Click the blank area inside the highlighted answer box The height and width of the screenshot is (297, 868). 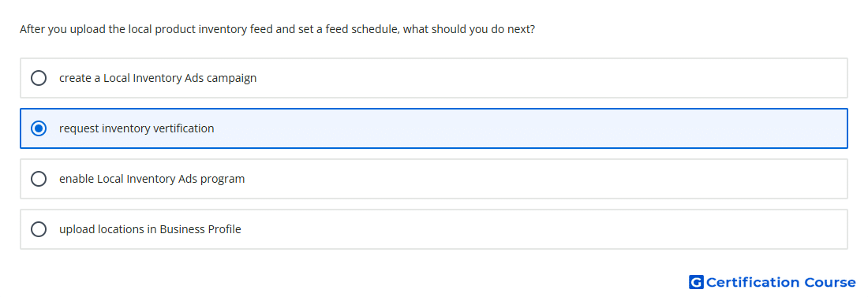pyautogui.click(x=531, y=128)
